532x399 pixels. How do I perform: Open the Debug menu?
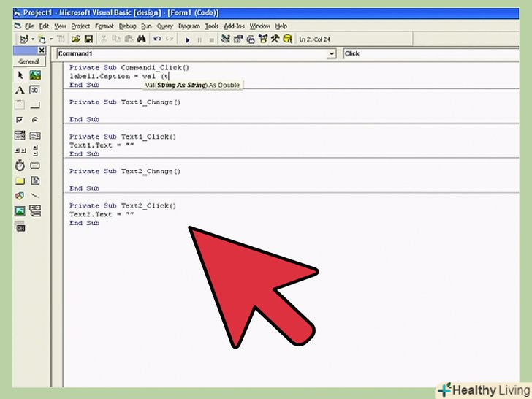pos(128,26)
